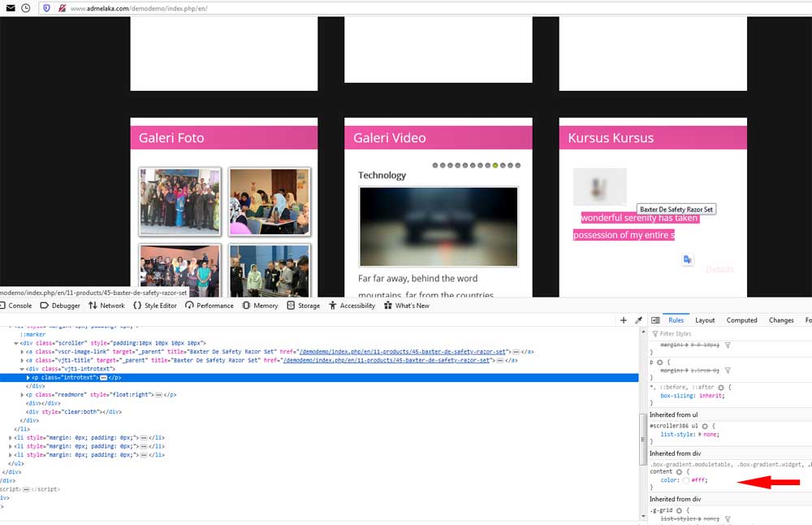Collapse the div vjt1-introtext node
This screenshot has height=525, width=812.
point(22,369)
